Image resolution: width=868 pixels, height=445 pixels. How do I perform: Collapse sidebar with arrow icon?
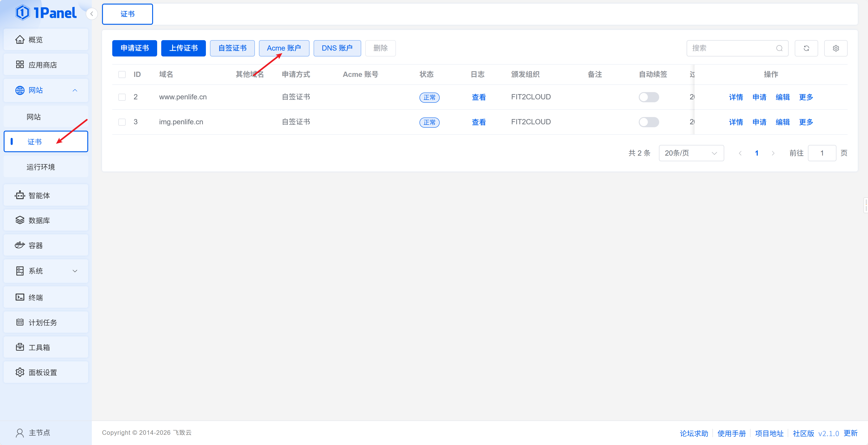coord(92,14)
